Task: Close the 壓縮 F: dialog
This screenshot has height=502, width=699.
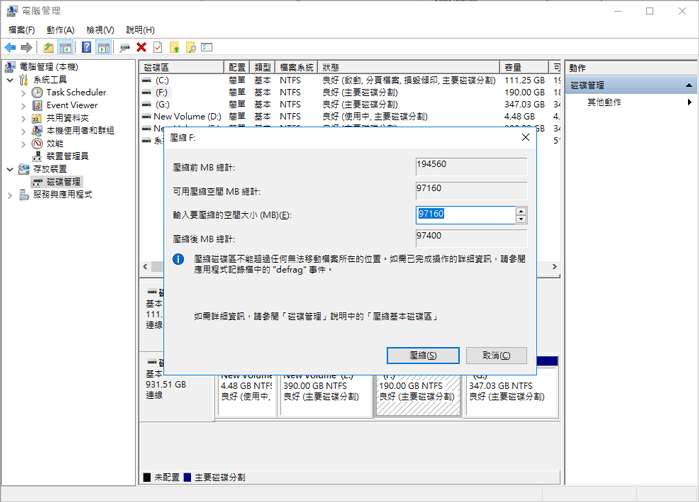Action: [x=526, y=137]
